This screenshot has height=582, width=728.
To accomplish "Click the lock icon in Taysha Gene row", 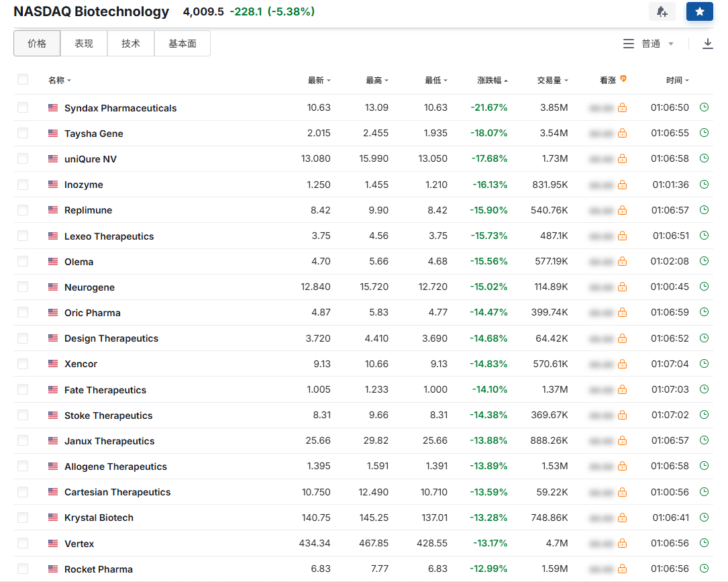I will click(x=622, y=134).
